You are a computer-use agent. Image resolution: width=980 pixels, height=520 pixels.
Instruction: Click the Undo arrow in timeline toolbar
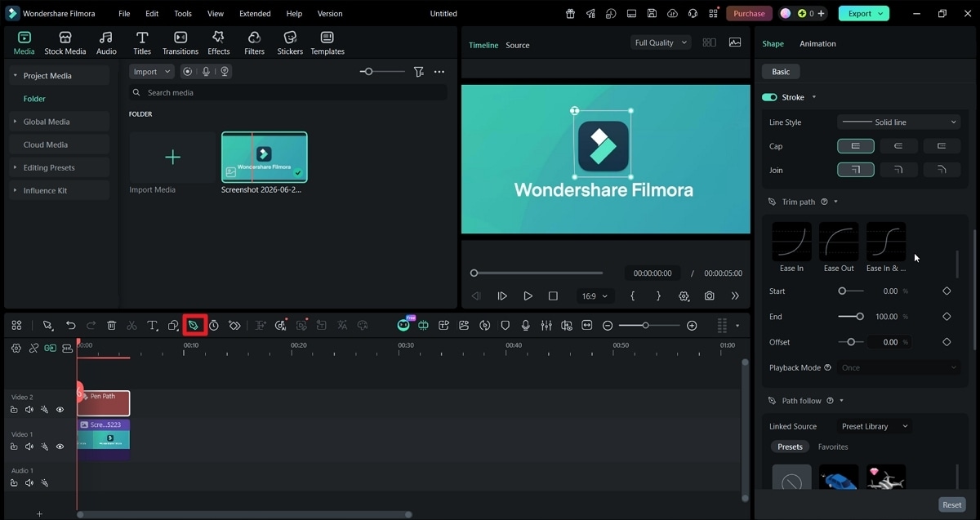[71, 326]
